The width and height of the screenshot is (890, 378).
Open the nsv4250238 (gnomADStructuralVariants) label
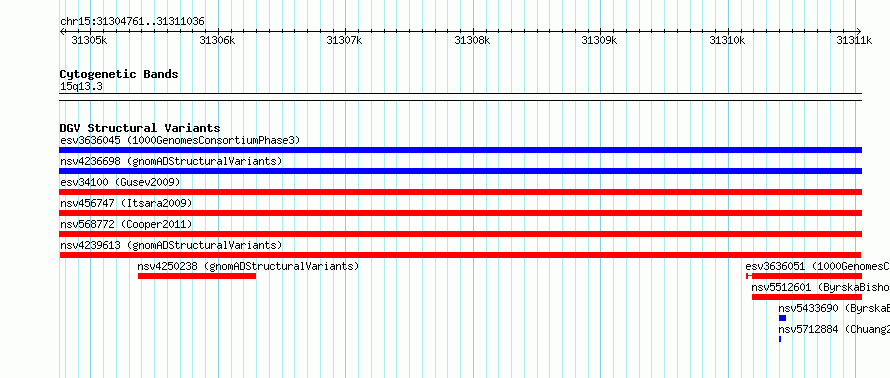[248, 266]
